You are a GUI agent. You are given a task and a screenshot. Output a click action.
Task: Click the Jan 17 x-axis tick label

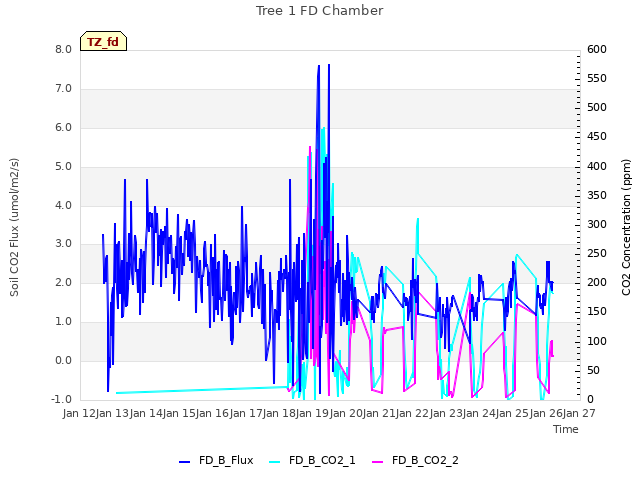(246, 413)
